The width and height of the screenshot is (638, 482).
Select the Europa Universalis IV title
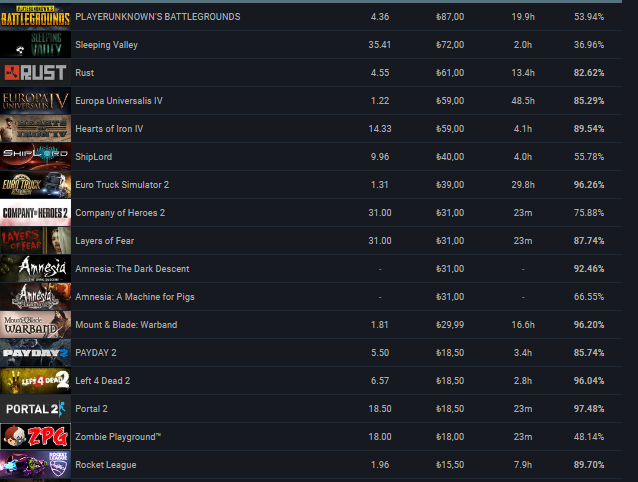tap(119, 101)
